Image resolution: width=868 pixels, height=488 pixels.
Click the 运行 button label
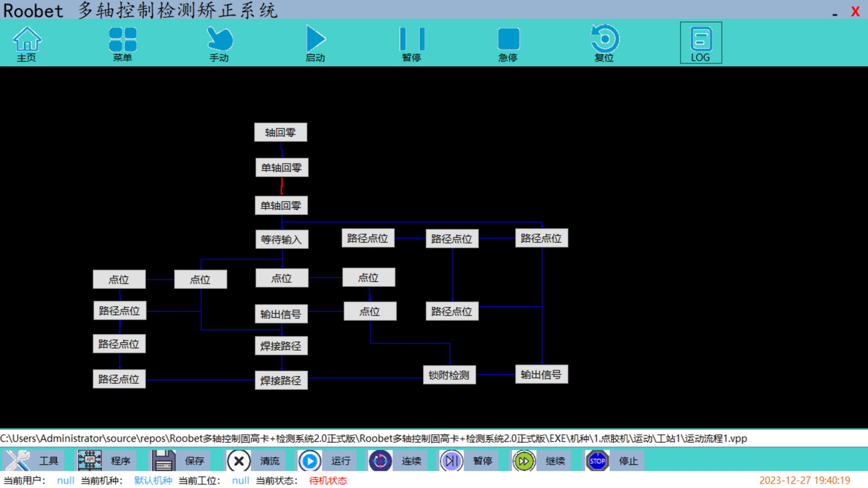(x=341, y=461)
